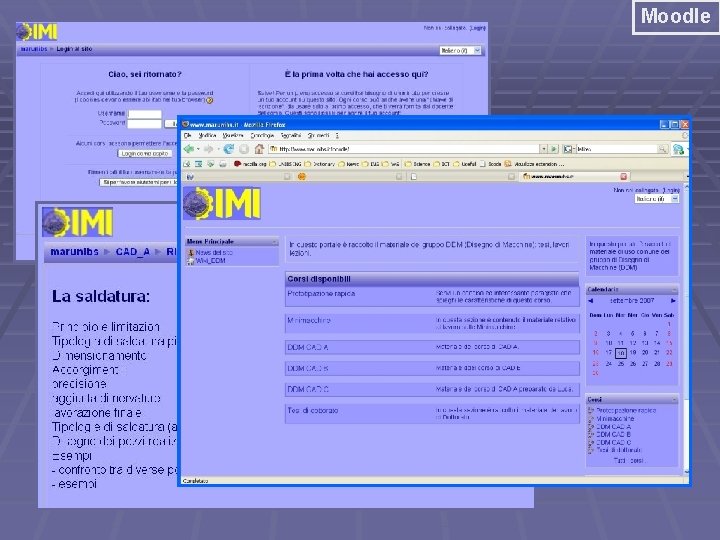Viewport: 720px width, 540px height.
Task: Click the IMI logo in the Firefox page
Action: click(222, 203)
